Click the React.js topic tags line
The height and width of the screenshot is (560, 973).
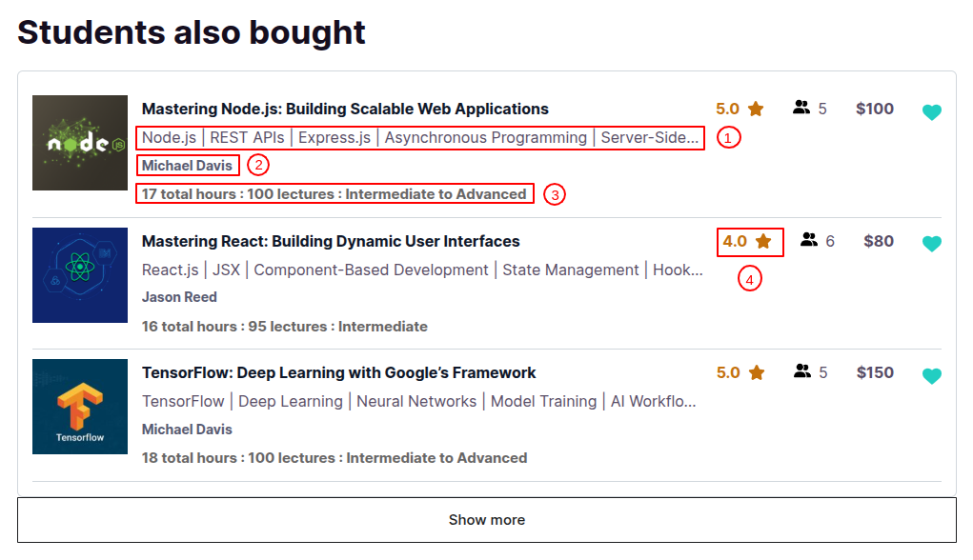[x=422, y=270]
